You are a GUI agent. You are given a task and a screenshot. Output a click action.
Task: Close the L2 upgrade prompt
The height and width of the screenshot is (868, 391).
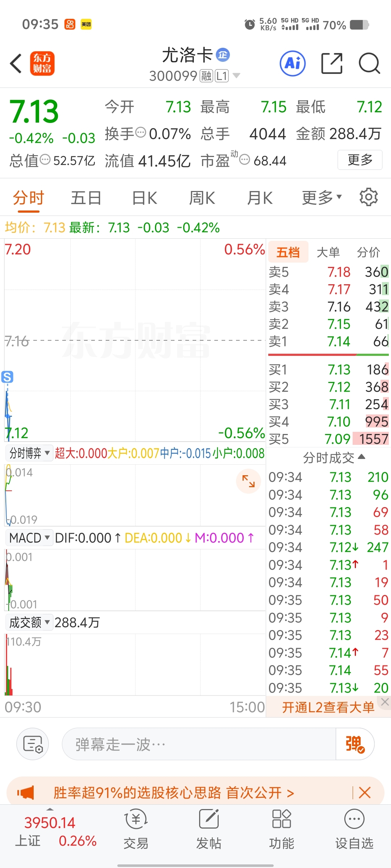385,702
